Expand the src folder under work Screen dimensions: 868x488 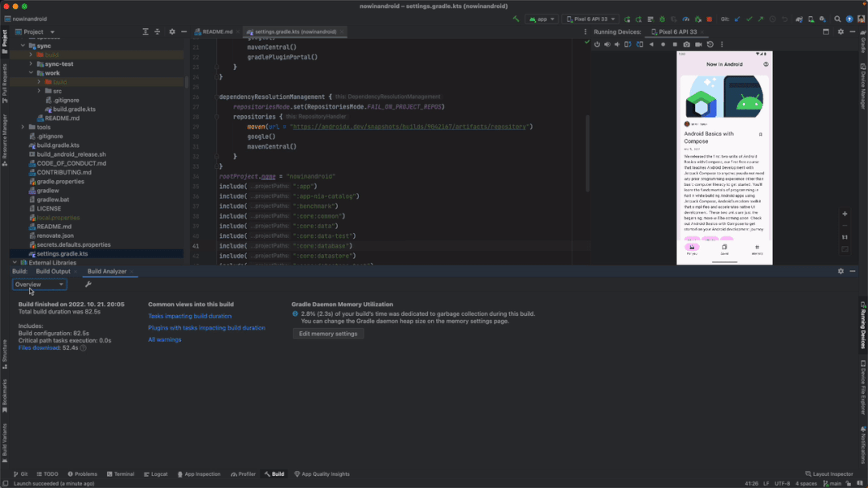click(39, 91)
